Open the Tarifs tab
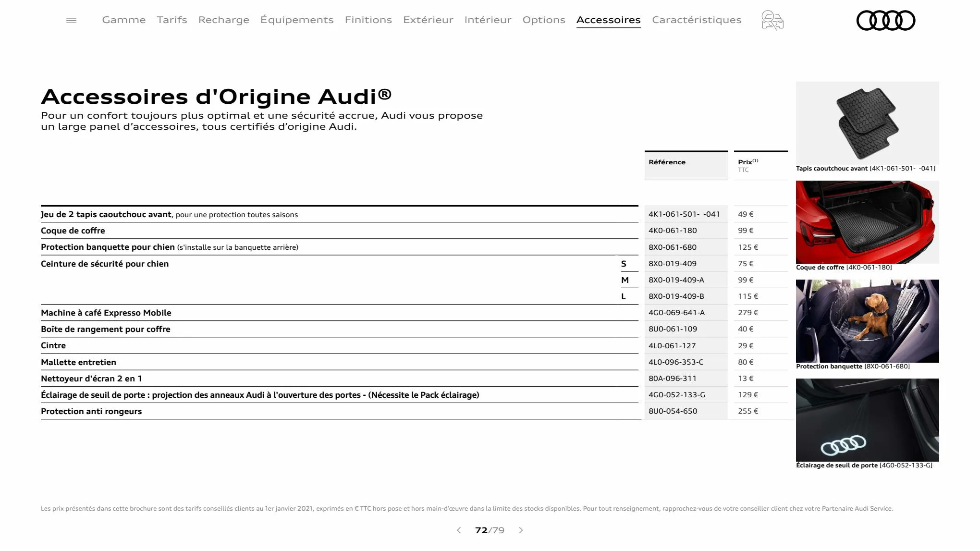980x551 pixels. tap(172, 20)
